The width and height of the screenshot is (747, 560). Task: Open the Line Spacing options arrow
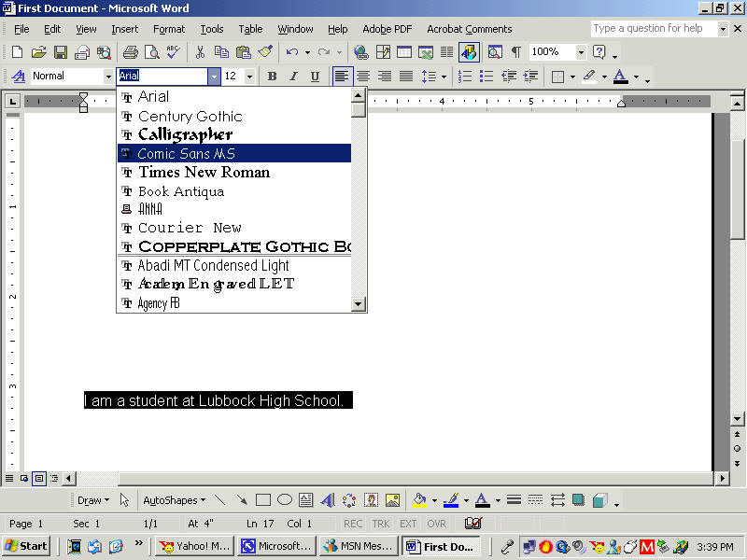444,77
